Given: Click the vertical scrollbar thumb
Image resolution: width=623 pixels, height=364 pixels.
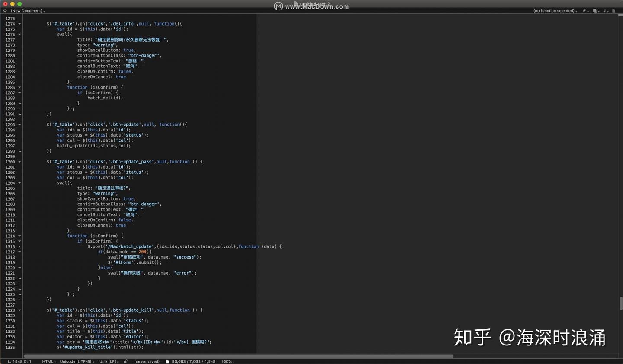Looking at the screenshot, I should [x=621, y=303].
